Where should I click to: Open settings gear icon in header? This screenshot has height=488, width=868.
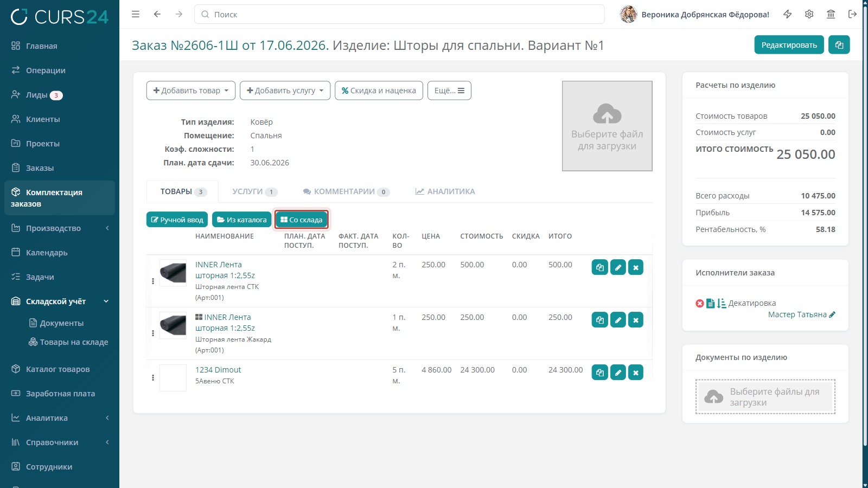coord(809,14)
